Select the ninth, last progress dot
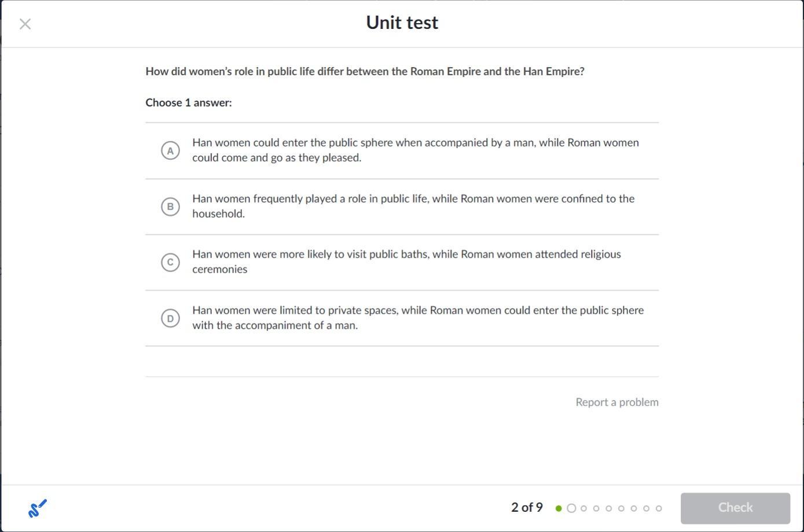Viewport: 804px width, 532px height. pos(659,508)
